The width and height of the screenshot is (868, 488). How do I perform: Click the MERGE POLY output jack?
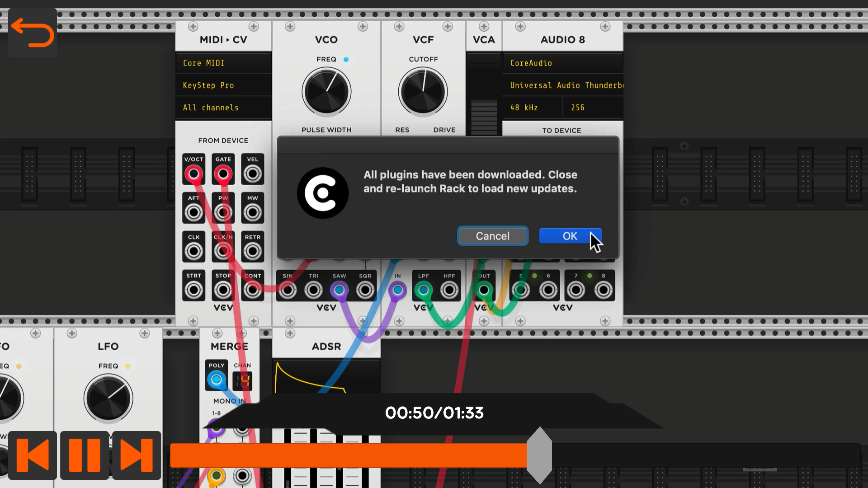pos(217,380)
